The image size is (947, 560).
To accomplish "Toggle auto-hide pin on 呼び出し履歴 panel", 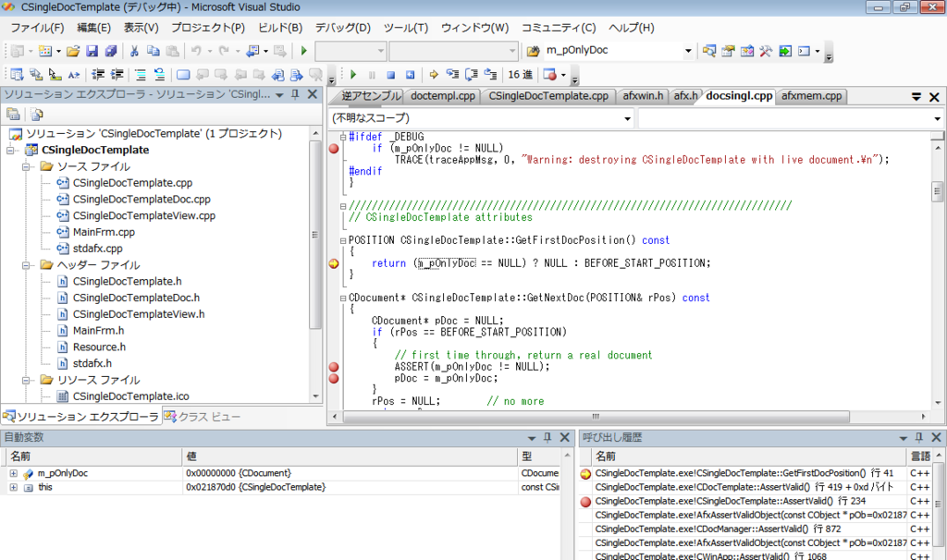I will tap(918, 437).
